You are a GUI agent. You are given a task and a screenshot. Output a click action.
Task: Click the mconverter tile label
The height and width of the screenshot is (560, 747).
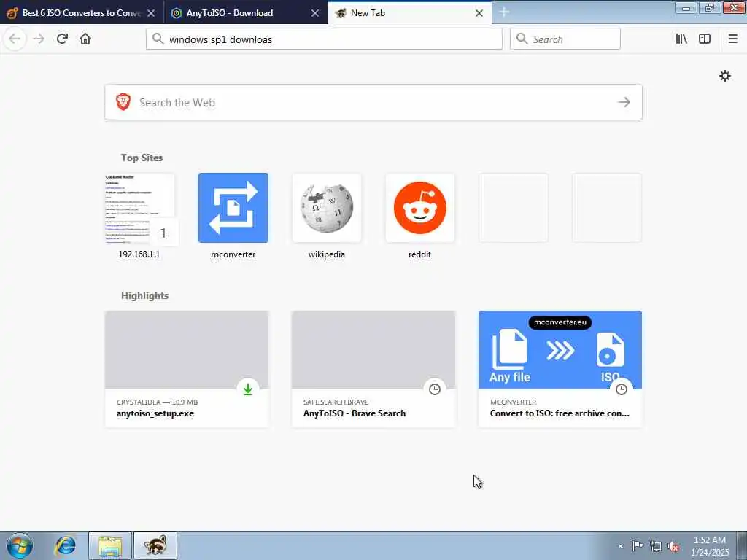(233, 254)
